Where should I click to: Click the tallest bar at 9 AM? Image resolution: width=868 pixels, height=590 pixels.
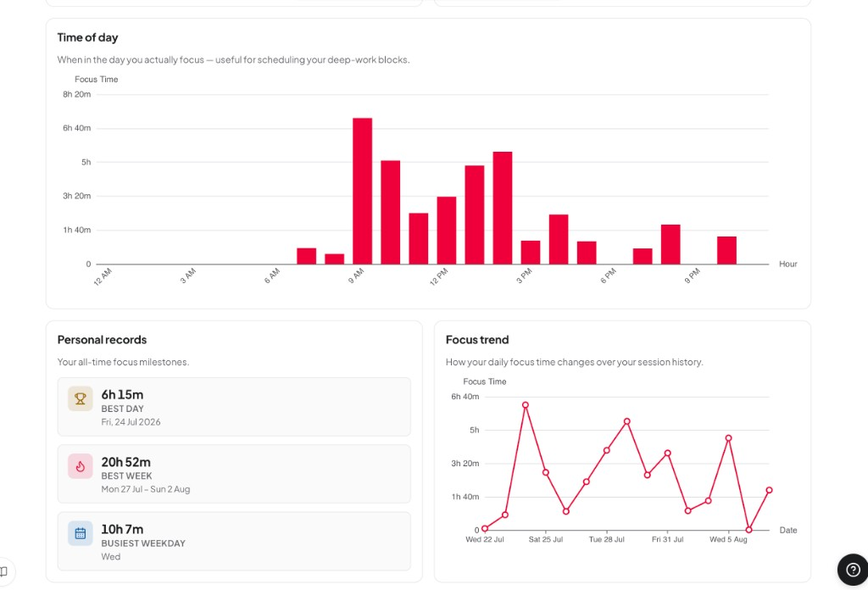point(363,191)
